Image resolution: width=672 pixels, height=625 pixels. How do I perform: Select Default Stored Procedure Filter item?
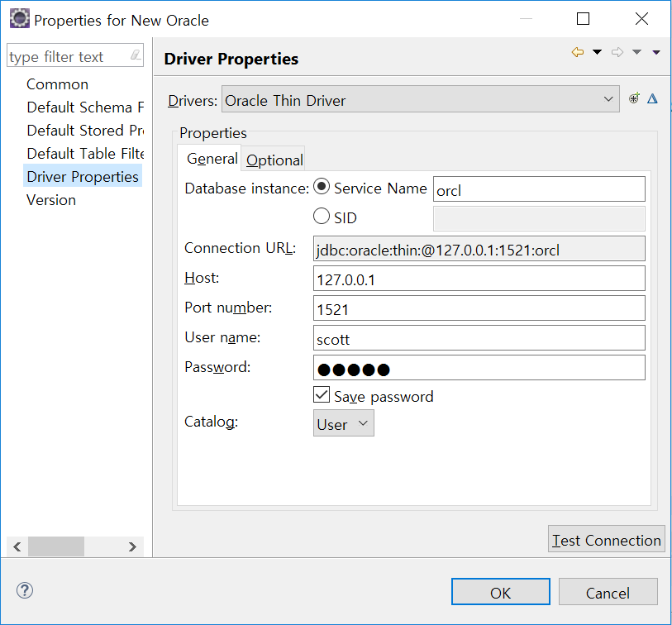[85, 131]
